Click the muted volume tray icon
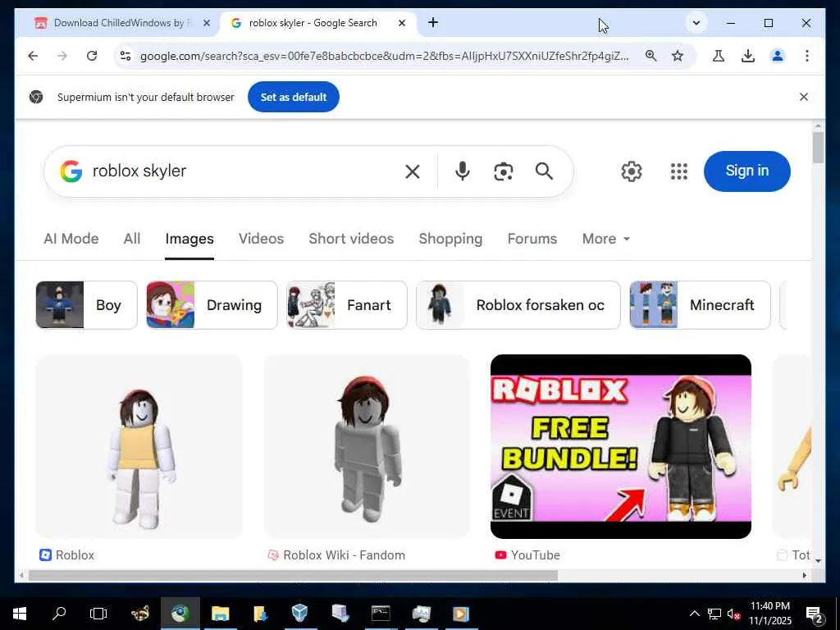 [733, 614]
